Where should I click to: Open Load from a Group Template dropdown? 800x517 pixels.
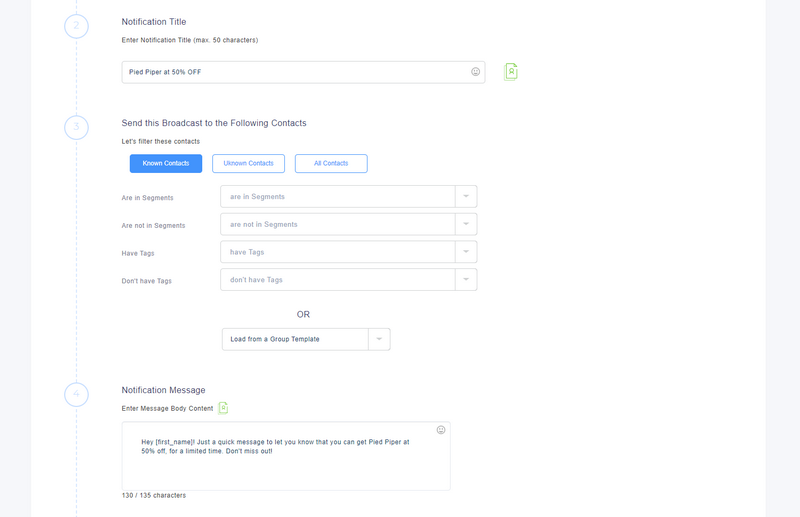tap(306, 339)
